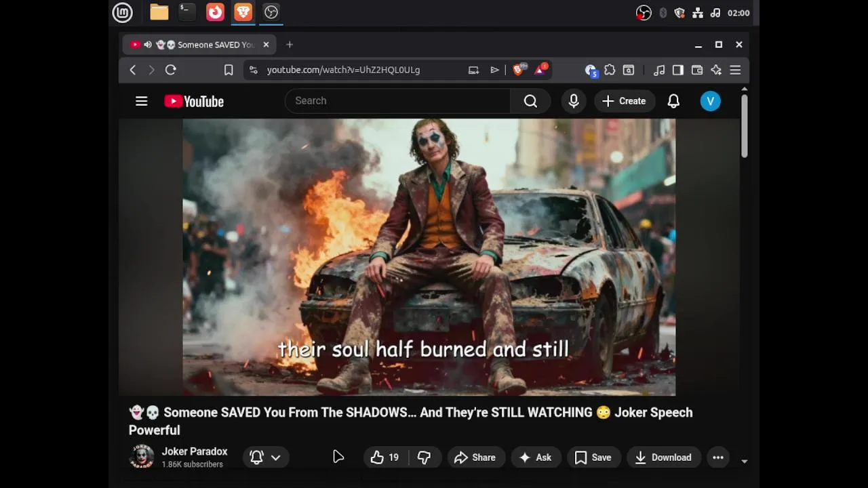This screenshot has width=868, height=488.
Task: Open the YouTube guide hamburger menu
Action: pos(141,101)
